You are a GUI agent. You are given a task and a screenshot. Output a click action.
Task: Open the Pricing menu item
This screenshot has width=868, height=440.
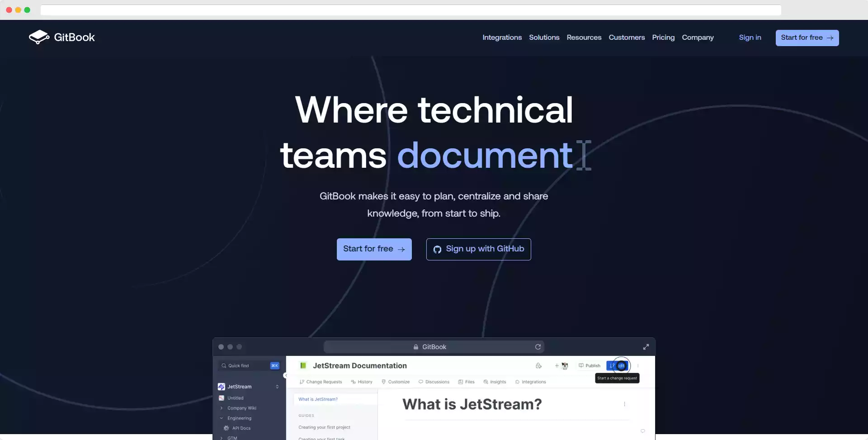click(x=663, y=38)
